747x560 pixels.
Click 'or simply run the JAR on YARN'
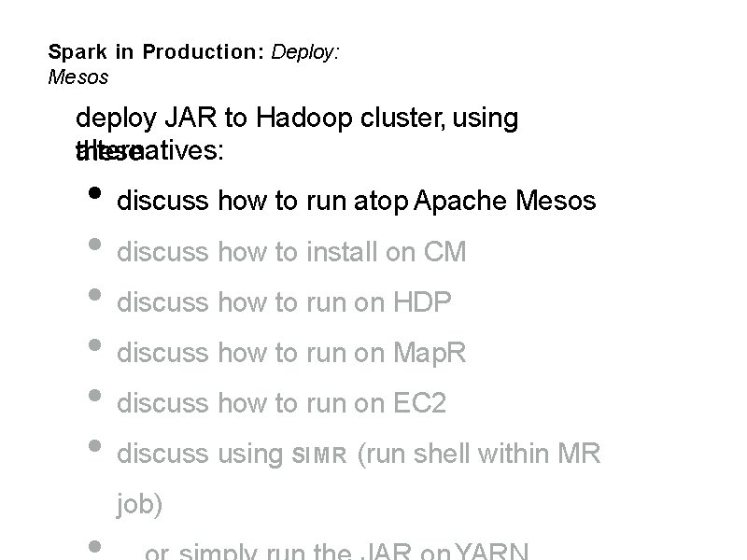336,552
